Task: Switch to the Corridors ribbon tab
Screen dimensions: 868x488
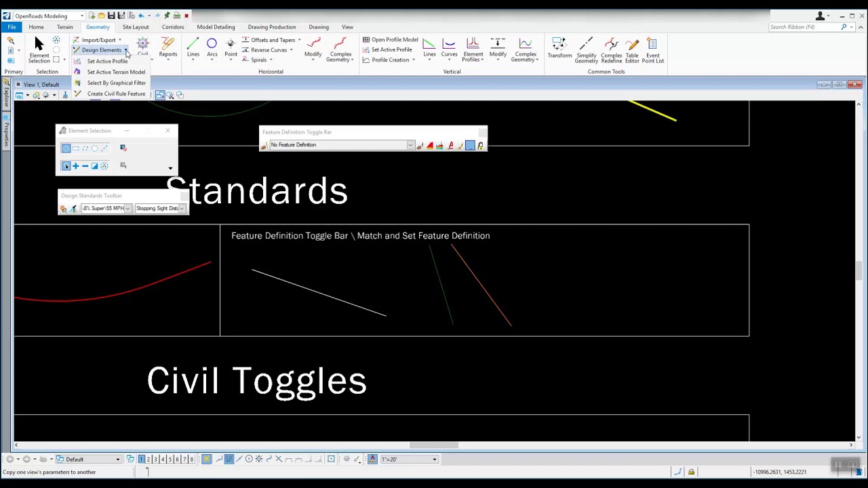Action: tap(173, 27)
